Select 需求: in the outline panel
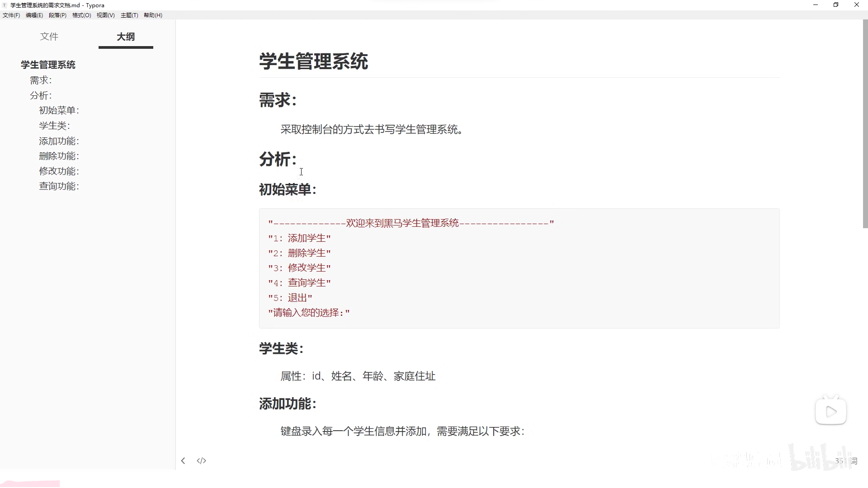Viewport: 868px width, 488px height. 41,80
